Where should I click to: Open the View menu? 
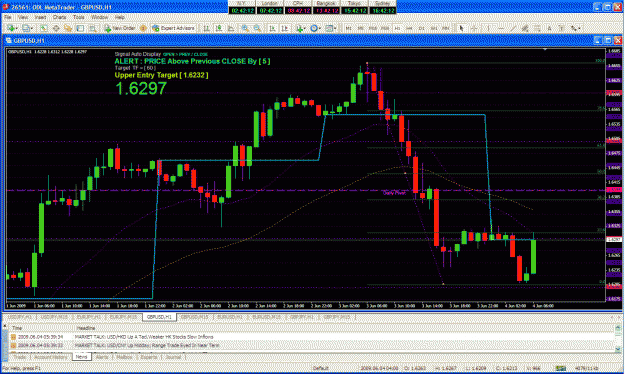point(23,18)
